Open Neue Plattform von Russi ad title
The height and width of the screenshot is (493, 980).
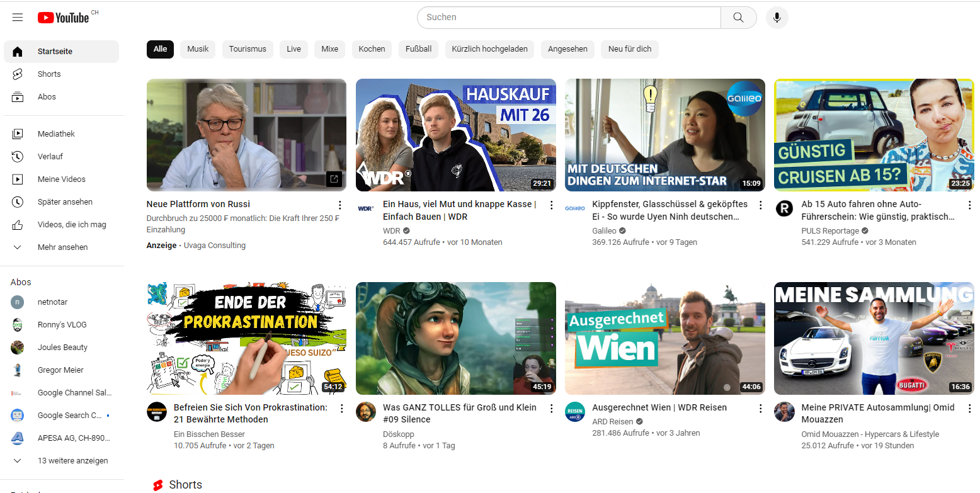(198, 204)
